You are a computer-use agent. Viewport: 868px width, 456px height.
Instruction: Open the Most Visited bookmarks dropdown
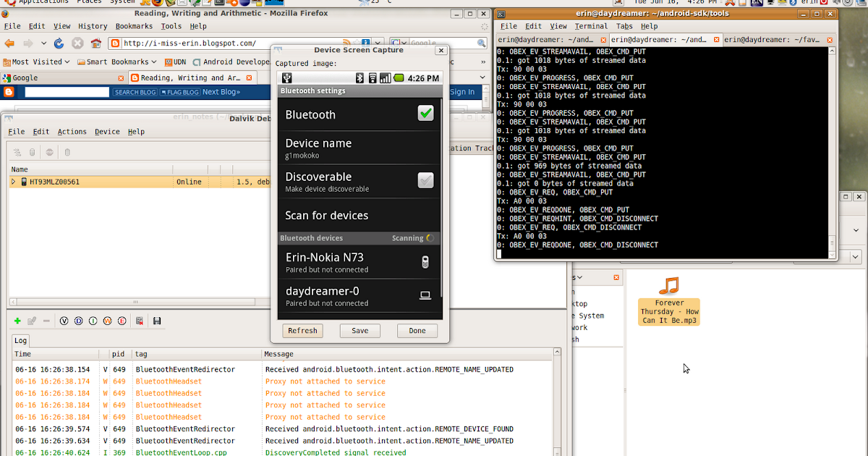(37, 62)
